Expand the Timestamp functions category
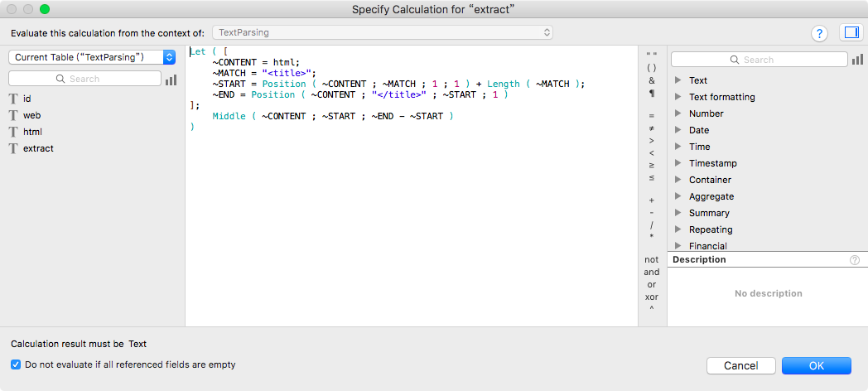Viewport: 868px width, 391px height. coord(678,164)
